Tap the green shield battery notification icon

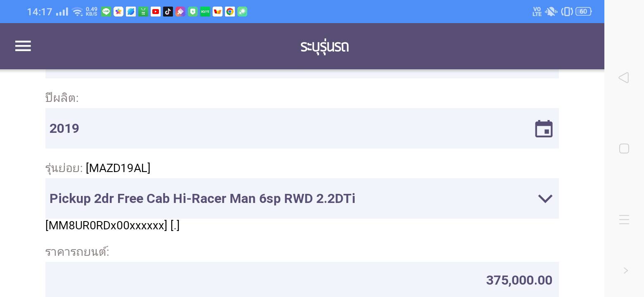point(193,12)
